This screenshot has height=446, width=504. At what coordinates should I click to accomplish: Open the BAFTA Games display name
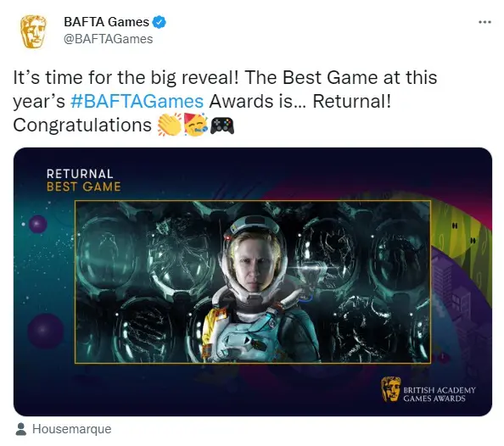tap(106, 22)
